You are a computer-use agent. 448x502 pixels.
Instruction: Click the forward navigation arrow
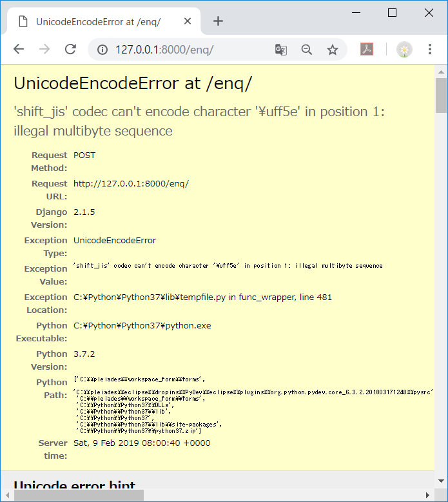44,49
